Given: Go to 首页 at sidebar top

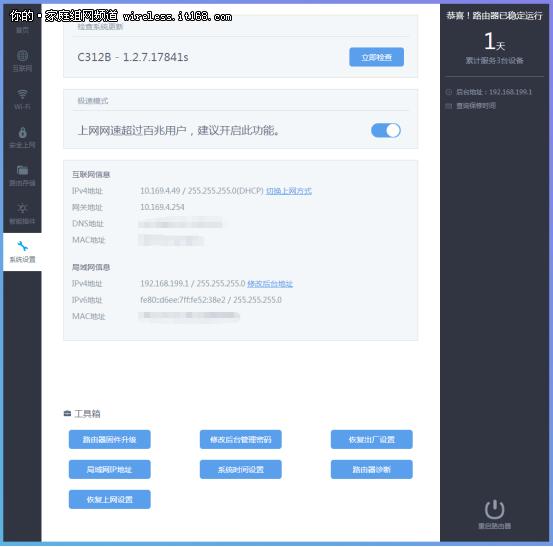Looking at the screenshot, I should [x=22, y=30].
